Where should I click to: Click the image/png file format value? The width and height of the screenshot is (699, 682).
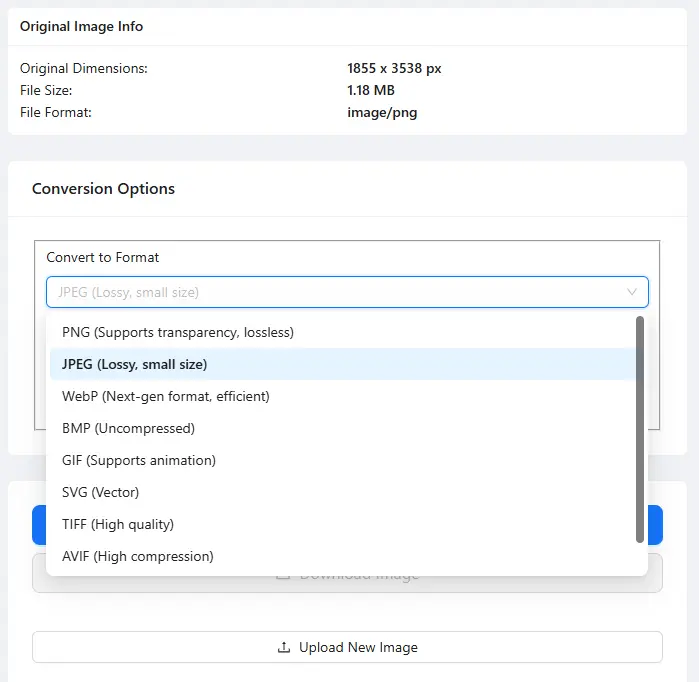coord(382,112)
